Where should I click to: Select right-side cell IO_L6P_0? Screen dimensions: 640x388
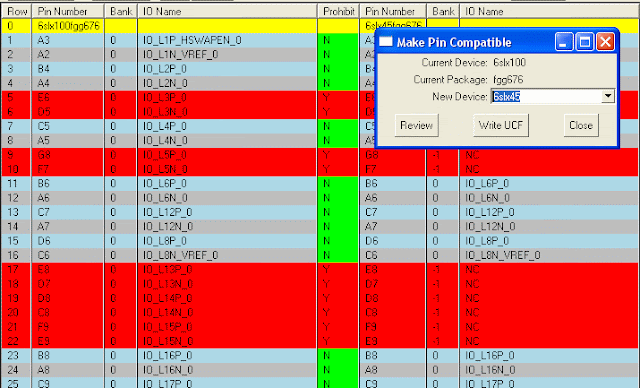549,184
